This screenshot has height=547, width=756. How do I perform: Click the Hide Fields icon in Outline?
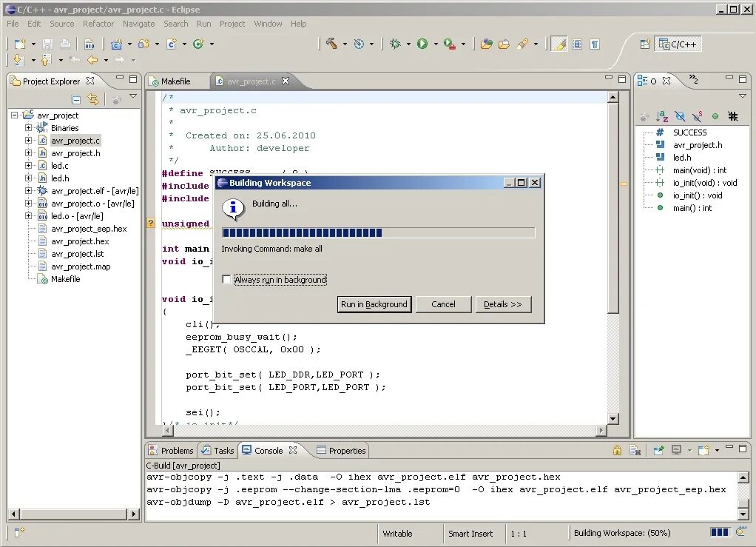(680, 116)
